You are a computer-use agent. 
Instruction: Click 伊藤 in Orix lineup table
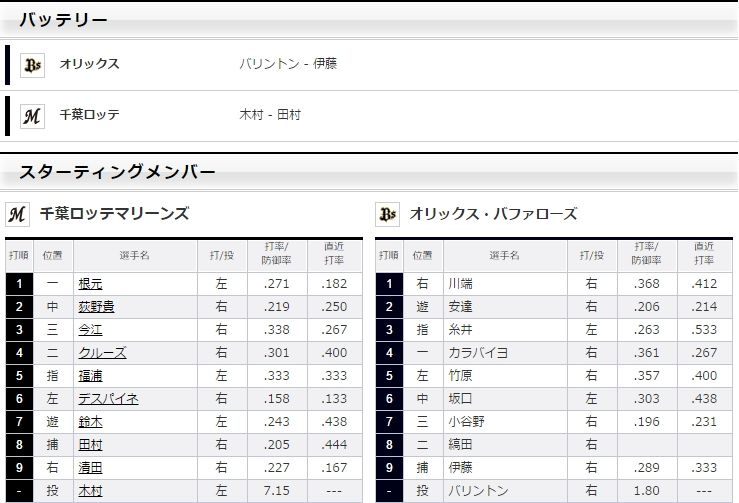(x=460, y=468)
